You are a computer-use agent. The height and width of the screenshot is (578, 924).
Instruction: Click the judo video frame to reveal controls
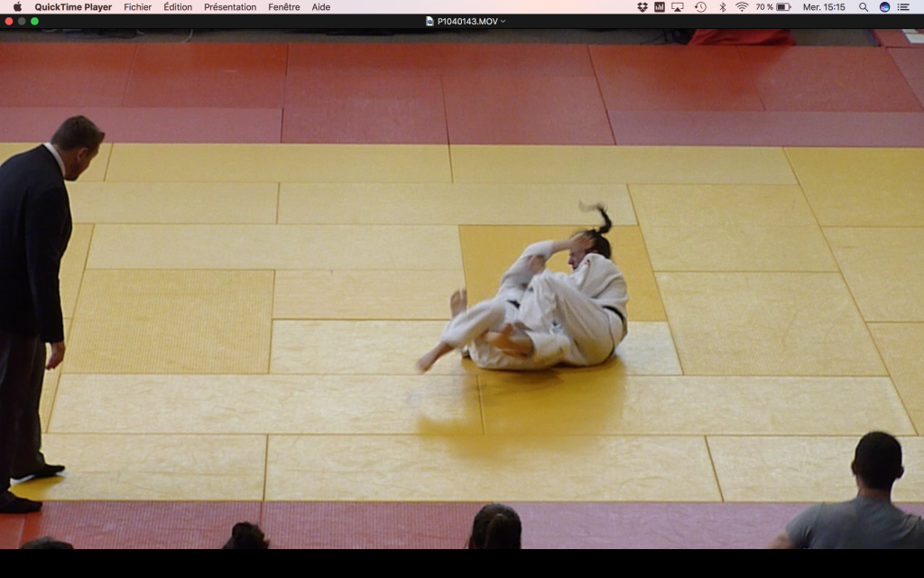coord(462,289)
